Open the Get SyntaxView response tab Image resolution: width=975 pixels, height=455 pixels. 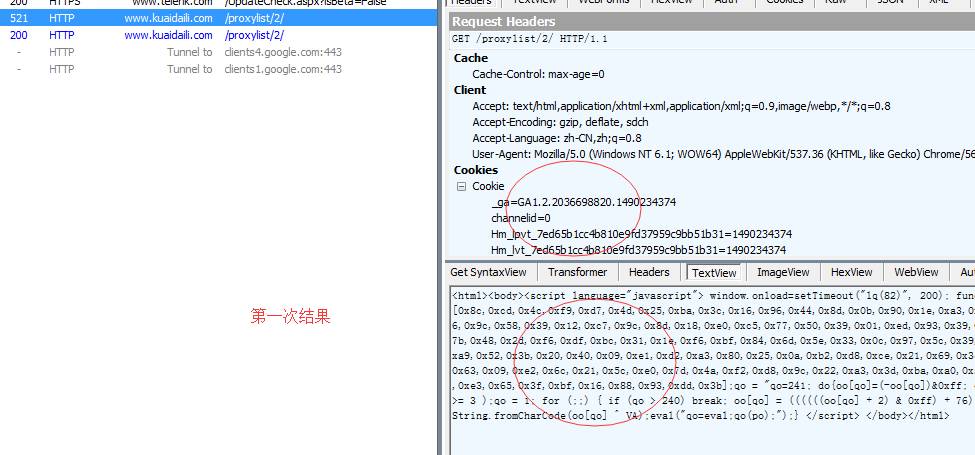pyautogui.click(x=488, y=272)
